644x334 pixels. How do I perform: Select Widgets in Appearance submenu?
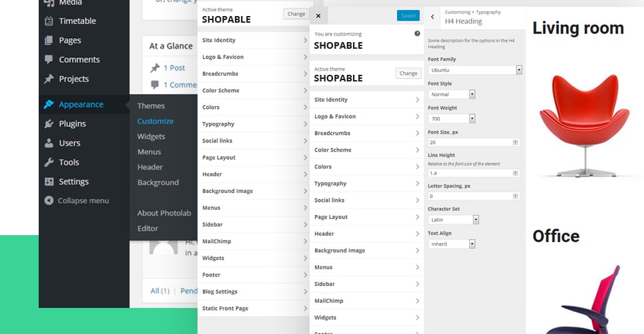pyautogui.click(x=151, y=136)
